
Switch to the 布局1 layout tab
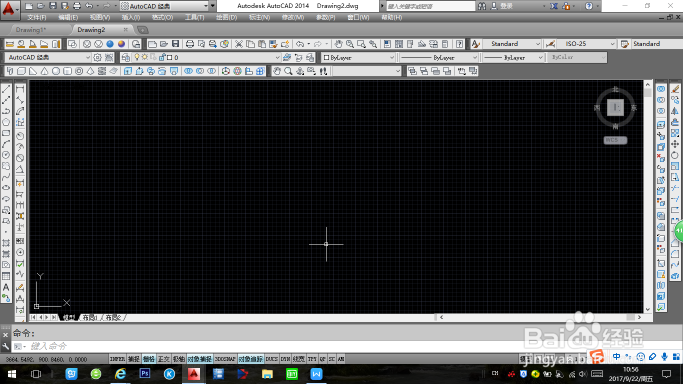pyautogui.click(x=90, y=317)
